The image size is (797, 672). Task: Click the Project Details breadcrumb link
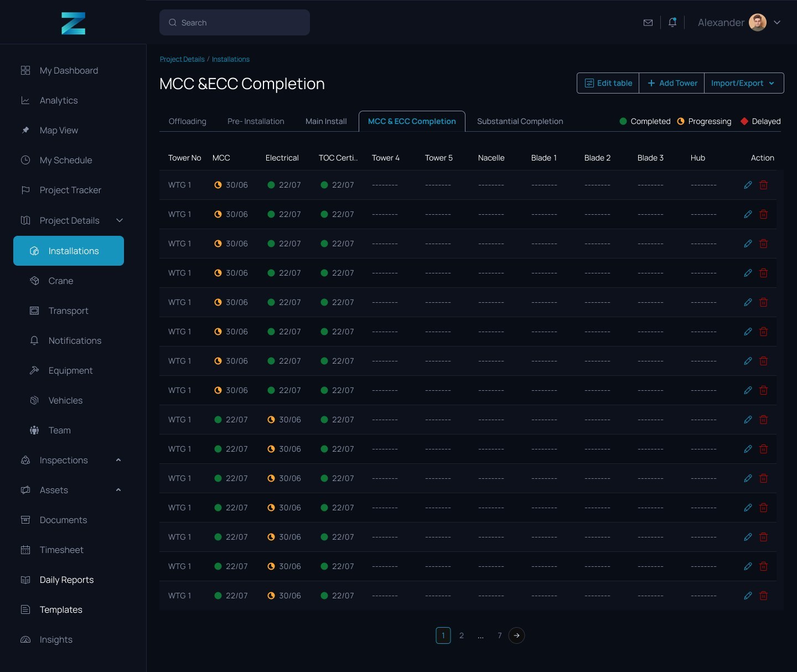tap(182, 59)
